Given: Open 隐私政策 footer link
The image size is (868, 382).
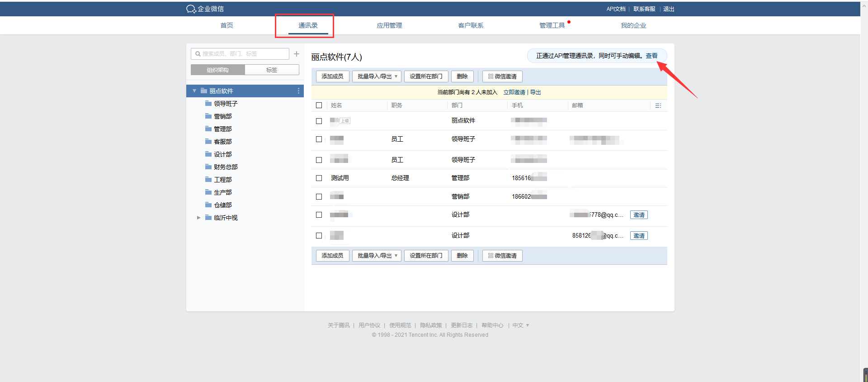Looking at the screenshot, I should pyautogui.click(x=431, y=325).
